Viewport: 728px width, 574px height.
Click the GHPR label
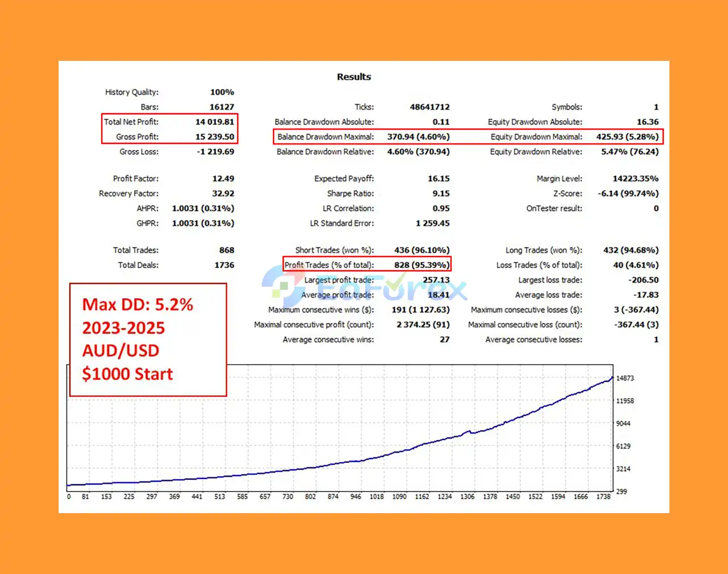(147, 224)
